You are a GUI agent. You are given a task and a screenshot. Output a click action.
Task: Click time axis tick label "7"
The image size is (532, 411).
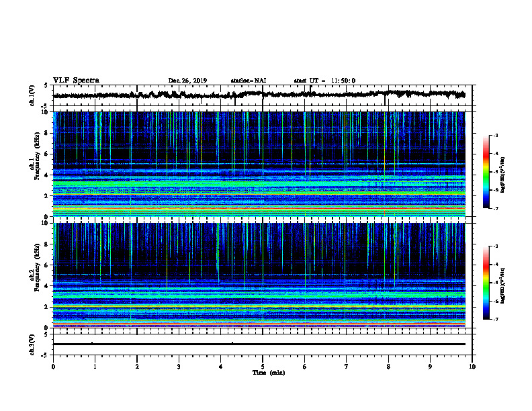tap(347, 367)
